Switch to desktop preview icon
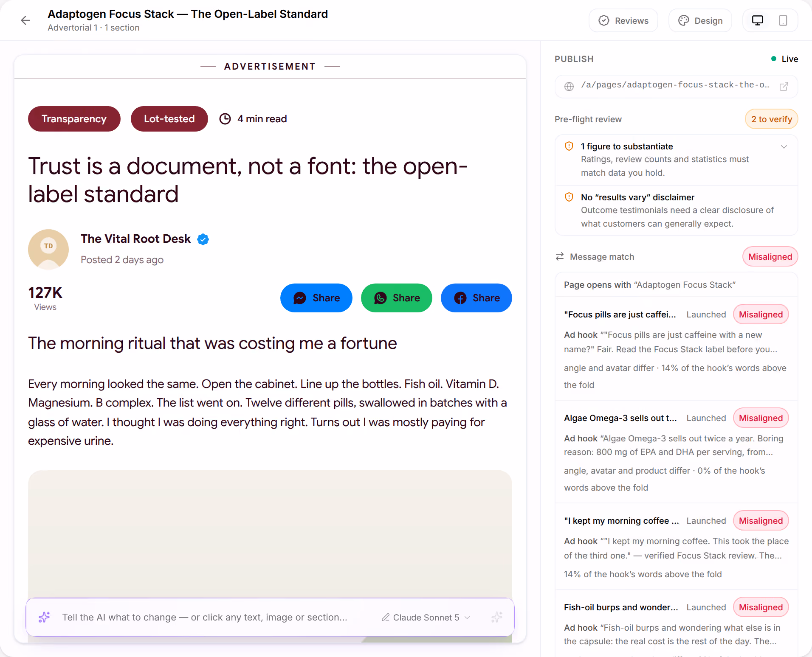Image resolution: width=812 pixels, height=657 pixels. [x=757, y=20]
